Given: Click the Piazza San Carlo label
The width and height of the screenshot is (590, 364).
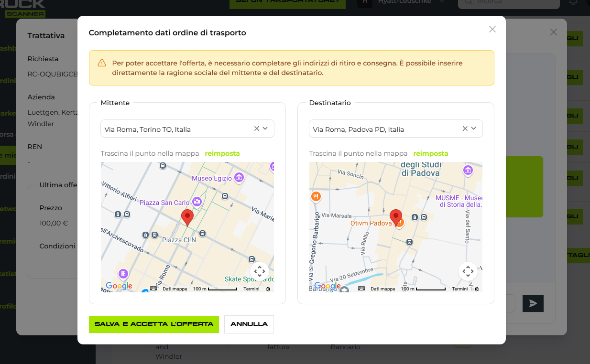Looking at the screenshot, I should coord(164,203).
